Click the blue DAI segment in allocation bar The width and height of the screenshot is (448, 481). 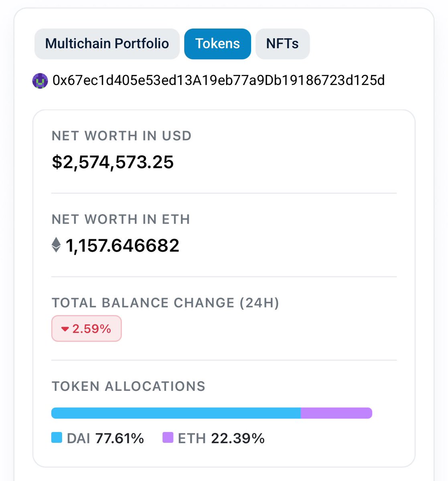tap(176, 413)
